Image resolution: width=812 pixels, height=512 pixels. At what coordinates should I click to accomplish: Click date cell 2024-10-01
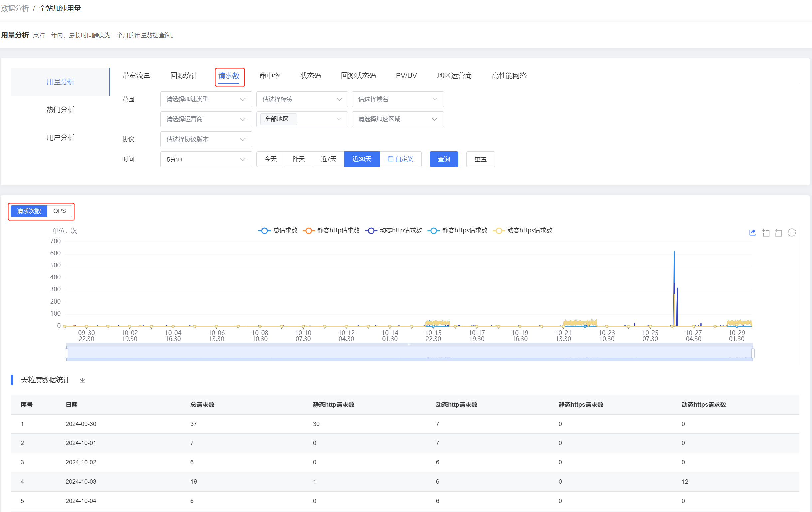pyautogui.click(x=81, y=443)
